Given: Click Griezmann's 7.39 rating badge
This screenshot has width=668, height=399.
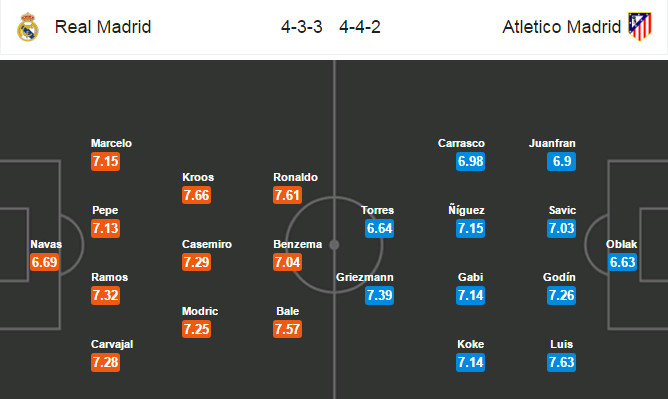Looking at the screenshot, I should [379, 295].
